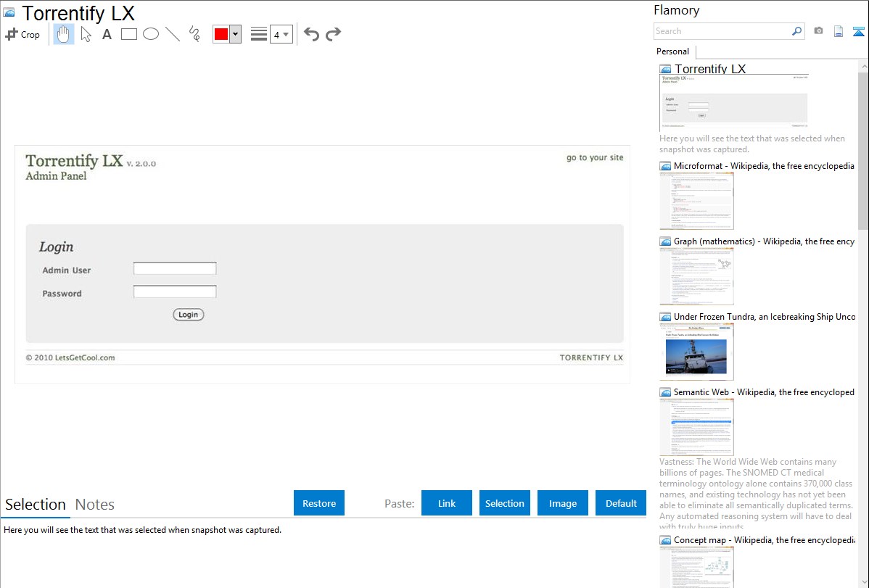Click the Login button in snapshot
This screenshot has width=869, height=588.
click(189, 315)
